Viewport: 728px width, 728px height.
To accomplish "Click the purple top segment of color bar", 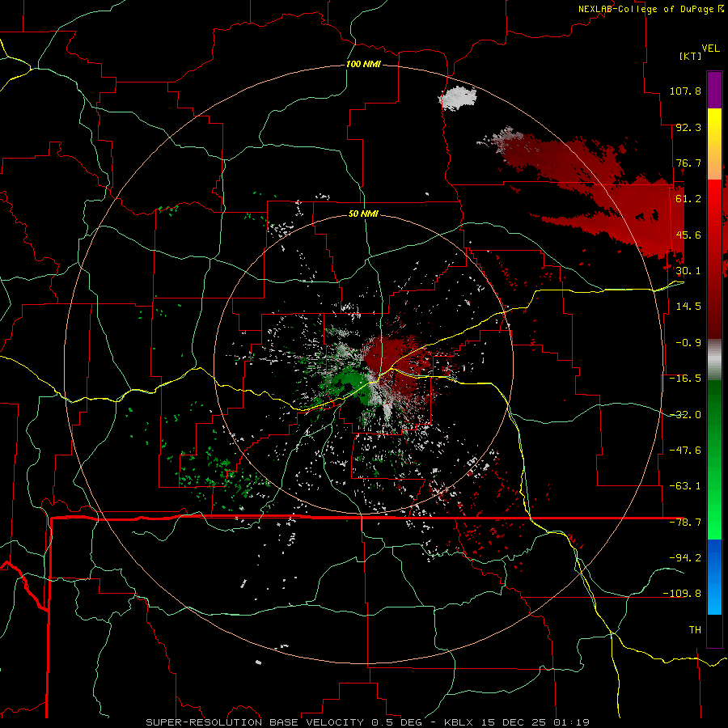I will point(714,90).
